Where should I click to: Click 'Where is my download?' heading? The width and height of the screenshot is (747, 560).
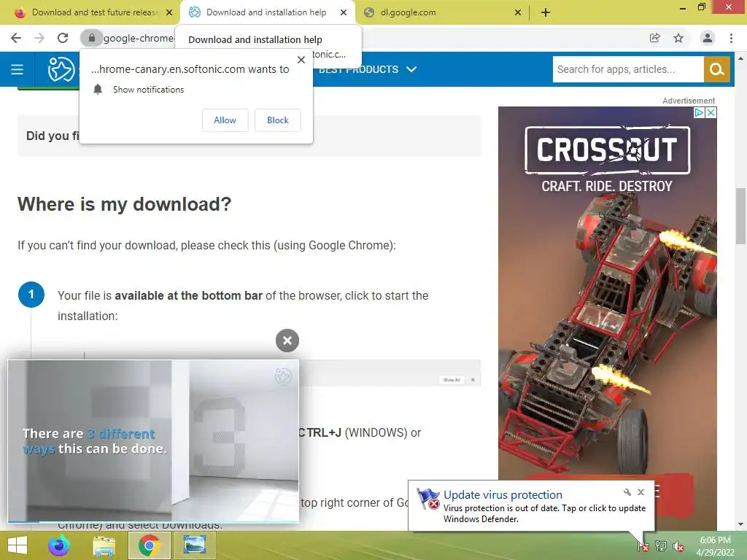[124, 204]
